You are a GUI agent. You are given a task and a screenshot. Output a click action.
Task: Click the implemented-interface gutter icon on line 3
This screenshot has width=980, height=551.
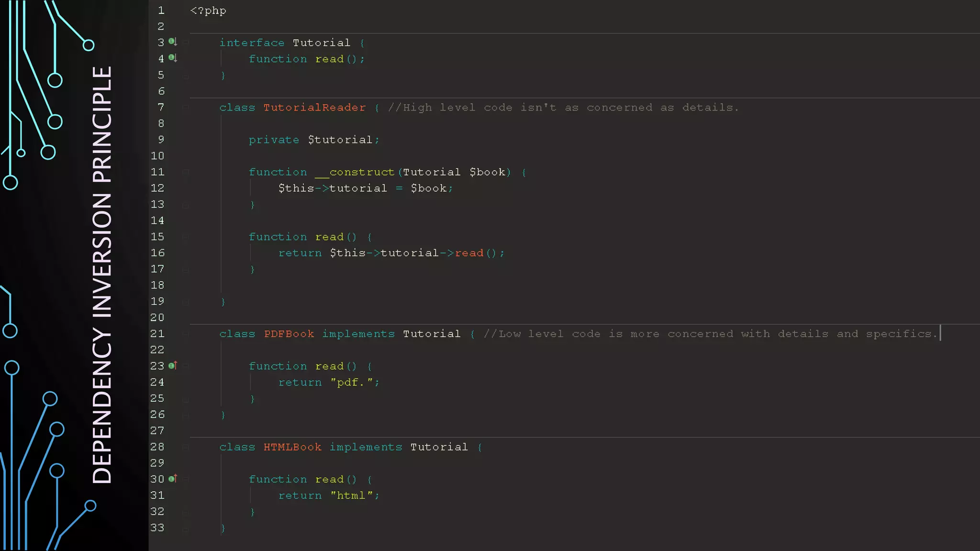(x=173, y=42)
